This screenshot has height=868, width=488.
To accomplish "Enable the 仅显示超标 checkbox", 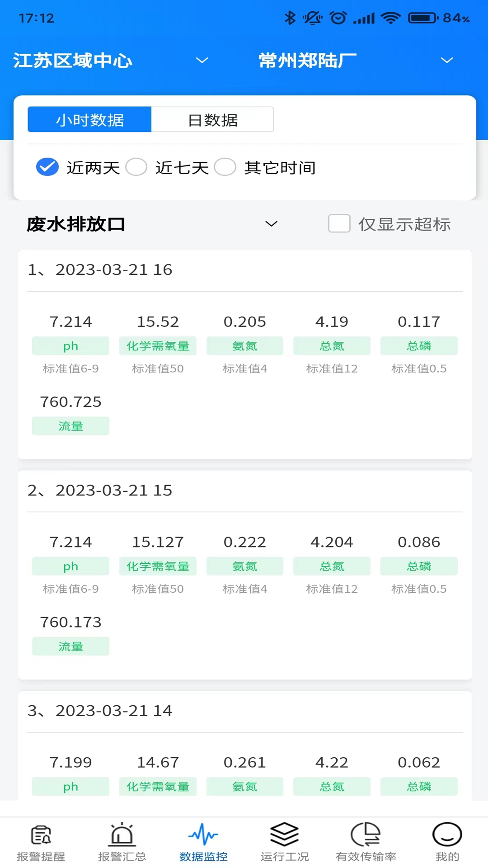I will (x=339, y=223).
